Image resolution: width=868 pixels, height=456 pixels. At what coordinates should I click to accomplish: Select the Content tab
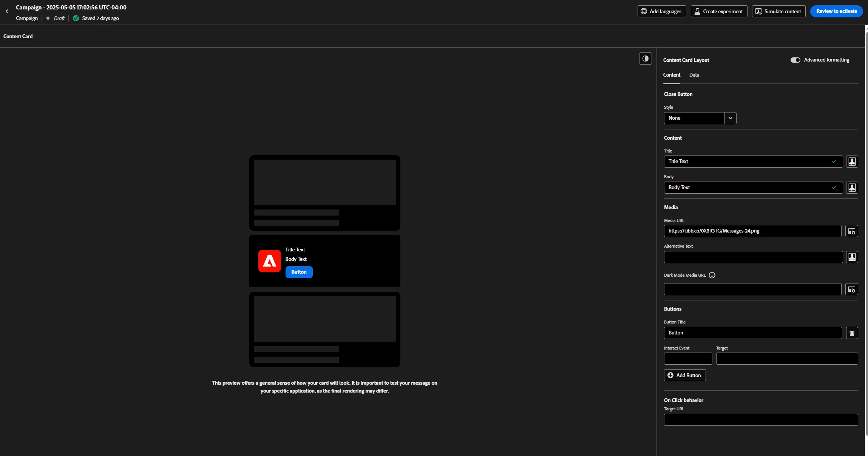(672, 75)
